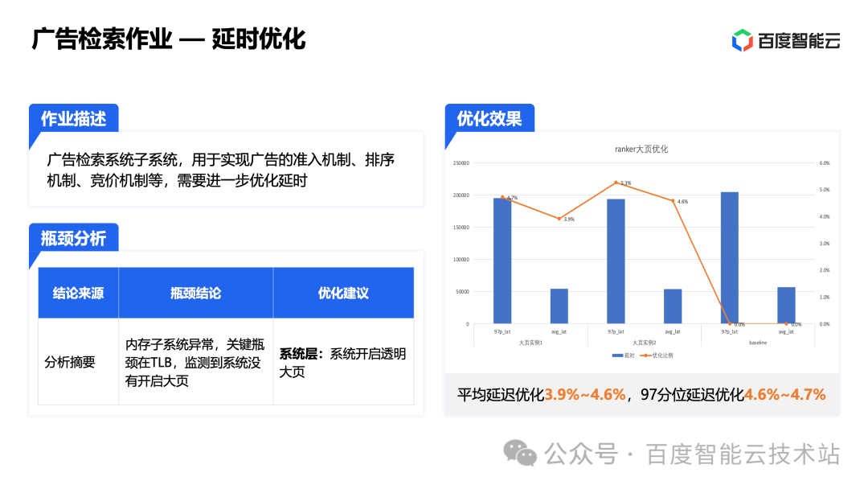Click the "5.3%" data label on the chart
Image resolution: width=868 pixels, height=489 pixels.
(x=625, y=183)
